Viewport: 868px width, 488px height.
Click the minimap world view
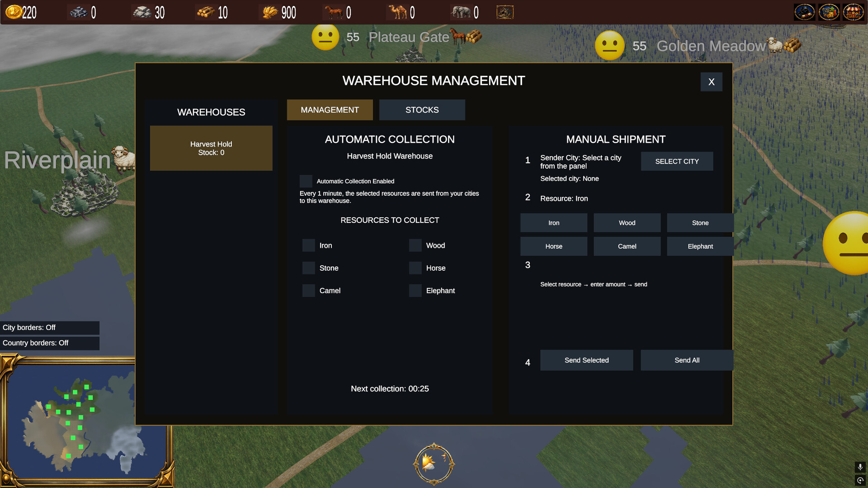coord(86,420)
